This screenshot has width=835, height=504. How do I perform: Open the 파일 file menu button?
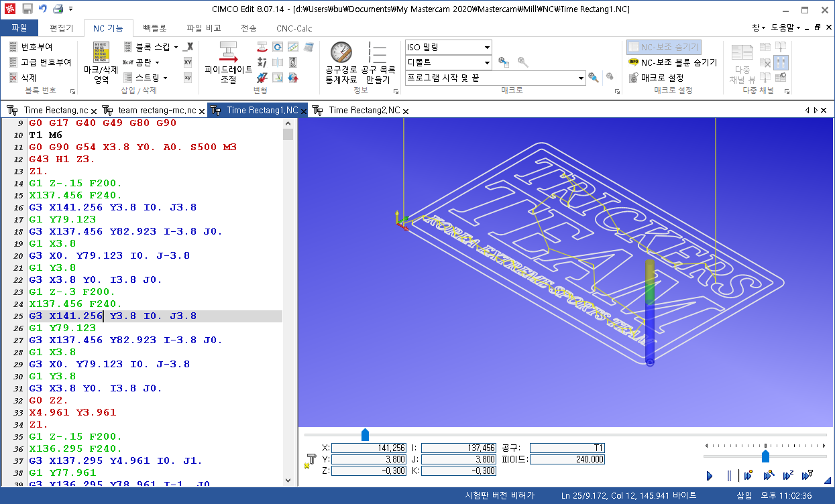click(x=19, y=28)
